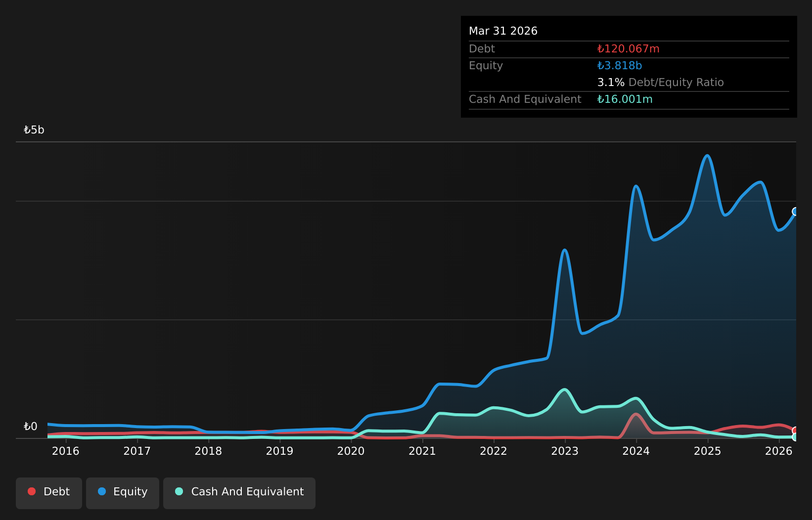The width and height of the screenshot is (812, 520).
Task: Click the 3.1% Debt/Equity Ratio text
Action: (660, 83)
